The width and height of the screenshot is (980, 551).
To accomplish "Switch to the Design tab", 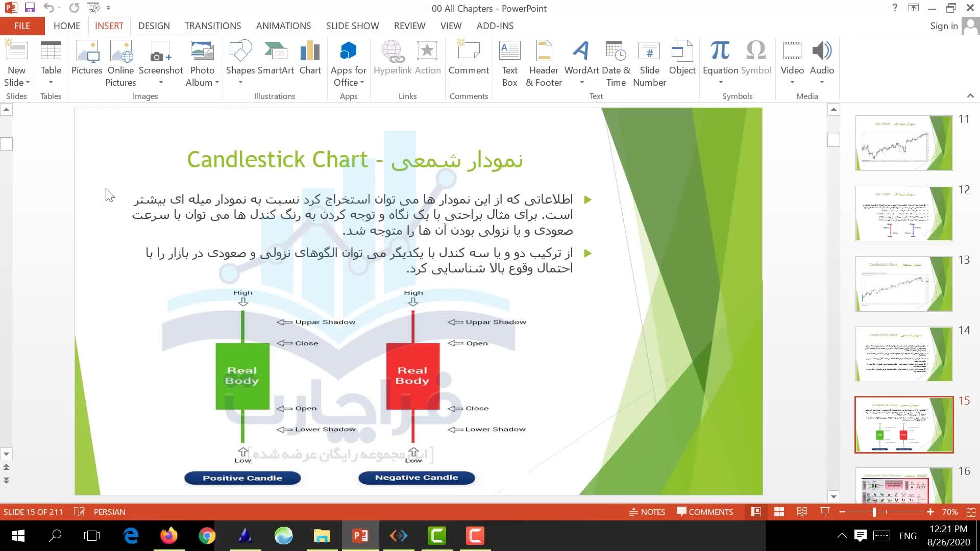I will click(x=154, y=26).
